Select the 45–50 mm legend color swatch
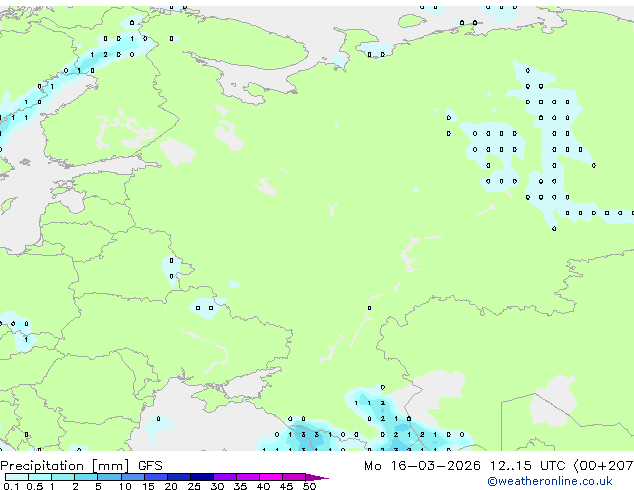This screenshot has height=490, width=634. tap(294, 477)
